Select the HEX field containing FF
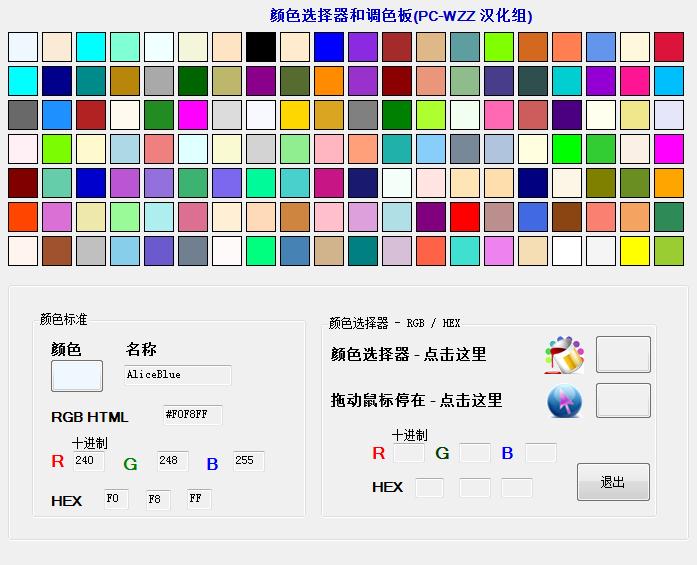 point(199,498)
